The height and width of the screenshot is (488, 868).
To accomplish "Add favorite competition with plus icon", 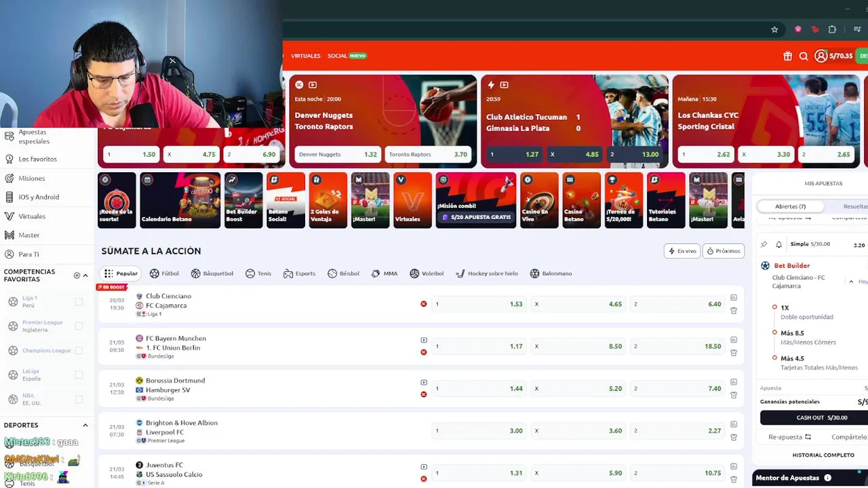I will (77, 275).
